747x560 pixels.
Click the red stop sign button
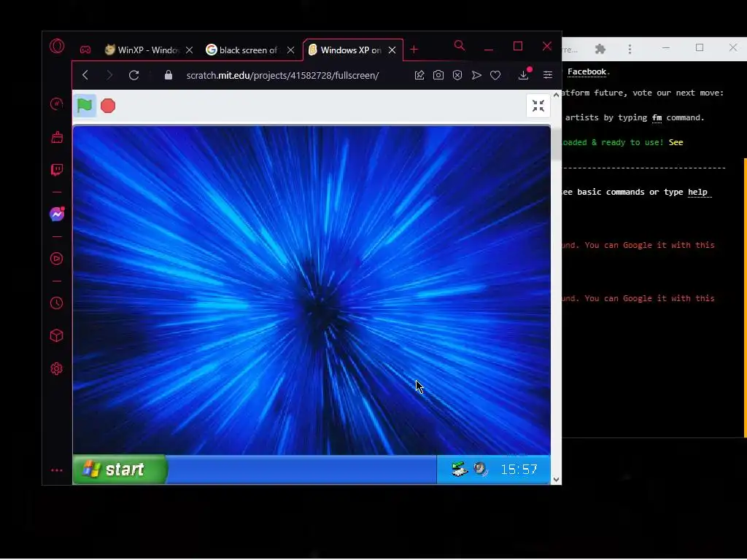pyautogui.click(x=108, y=106)
